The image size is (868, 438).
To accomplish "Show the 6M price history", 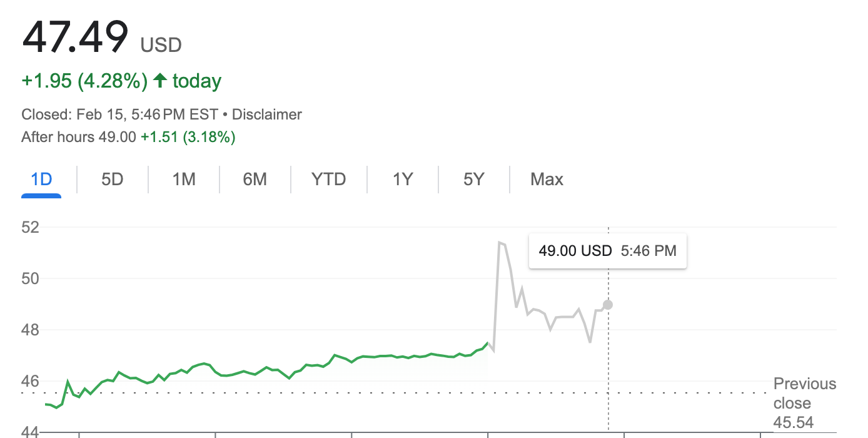I will [x=255, y=180].
